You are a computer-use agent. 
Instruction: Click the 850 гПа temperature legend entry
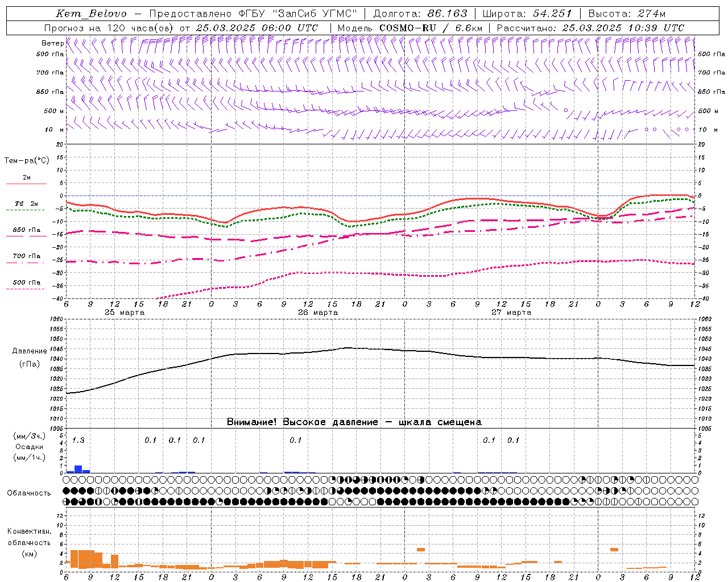(26, 230)
